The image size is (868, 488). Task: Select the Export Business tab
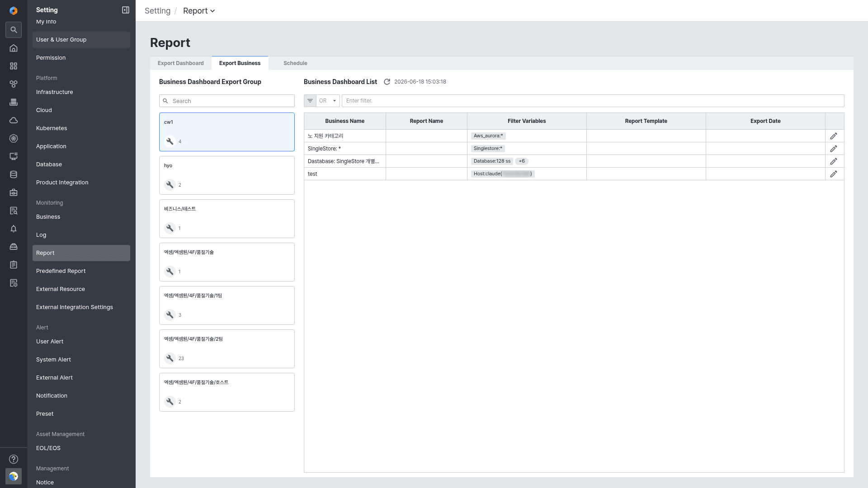click(240, 63)
